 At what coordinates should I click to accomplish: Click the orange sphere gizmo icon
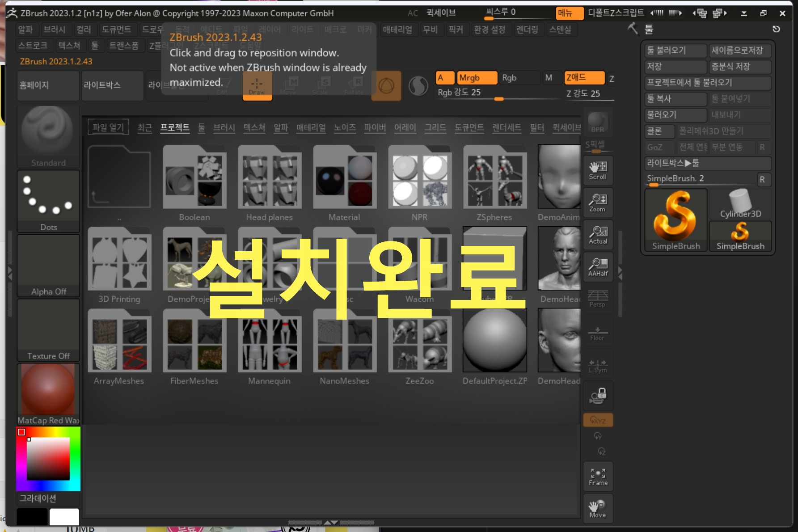click(386, 85)
